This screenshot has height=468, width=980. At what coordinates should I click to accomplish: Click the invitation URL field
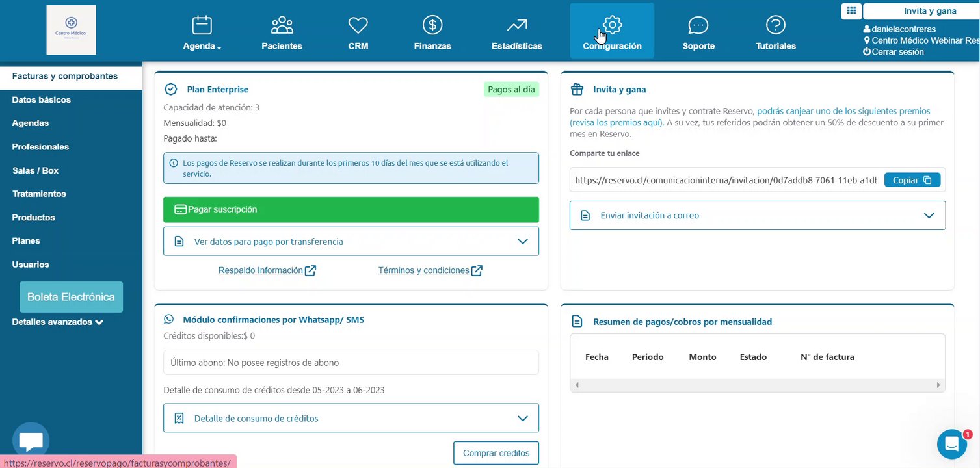pos(726,180)
